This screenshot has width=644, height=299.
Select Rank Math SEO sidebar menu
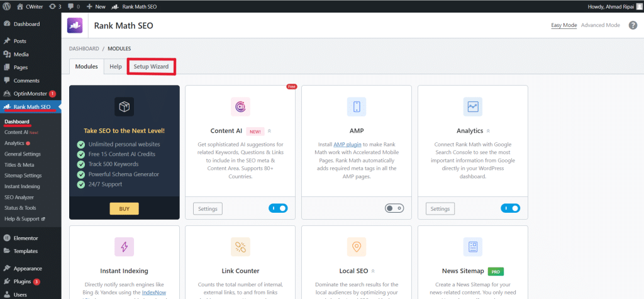tap(30, 107)
